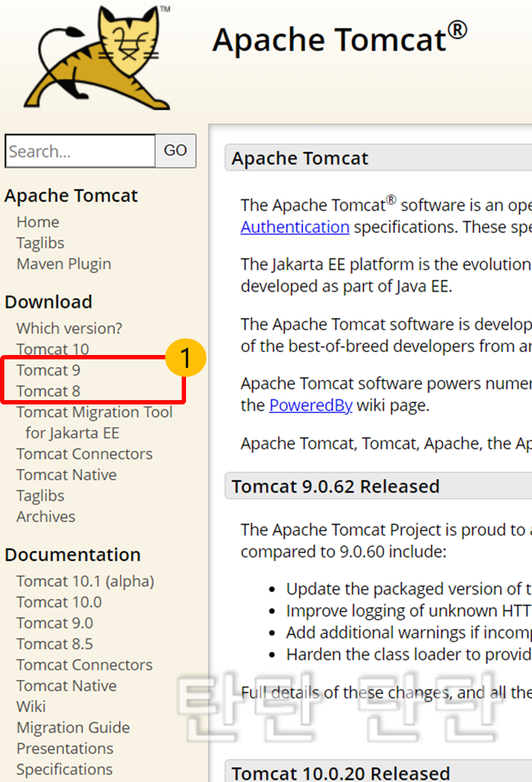
Task: Open Tomcat Connectors under the Download section
Action: 85,454
